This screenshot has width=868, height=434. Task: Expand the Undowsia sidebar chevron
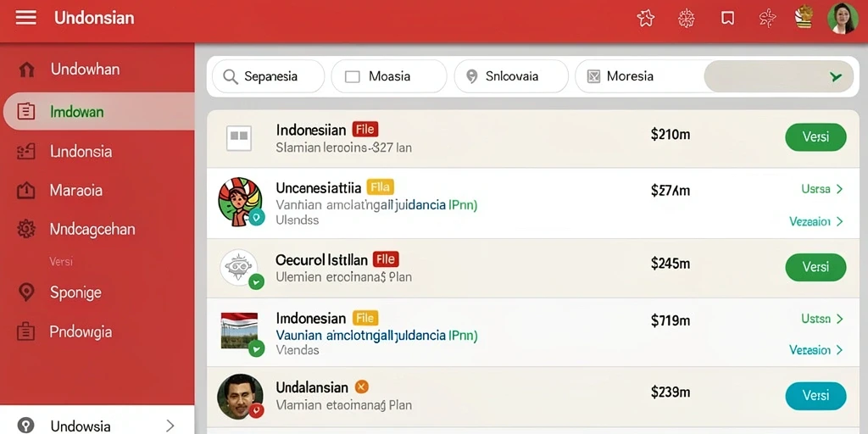[170, 426]
